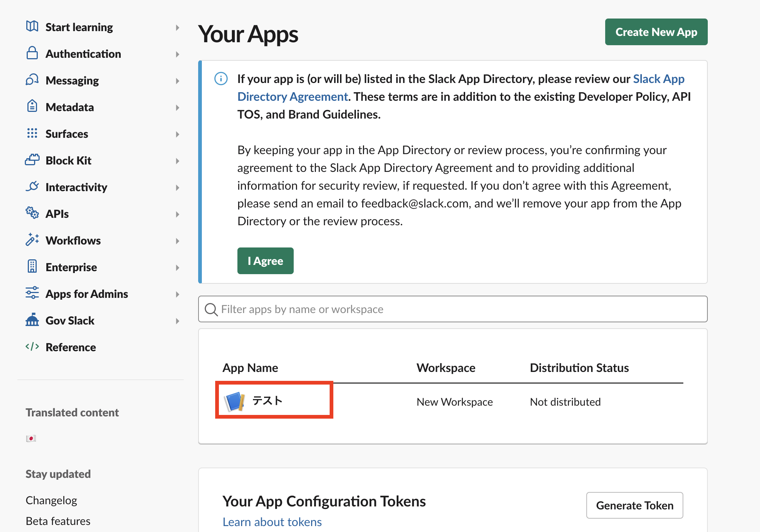Viewport: 760px width, 532px height.
Task: Click the Start learning map icon
Action: (x=32, y=26)
